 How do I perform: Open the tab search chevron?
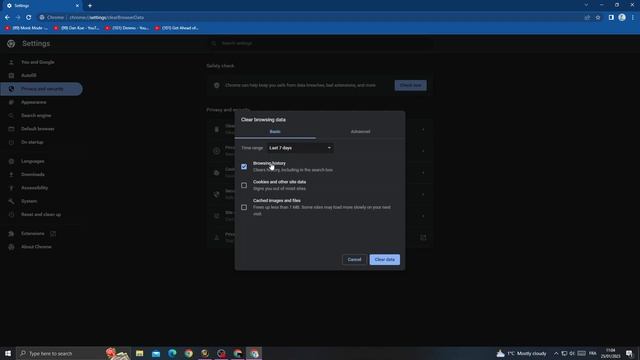coord(586,5)
